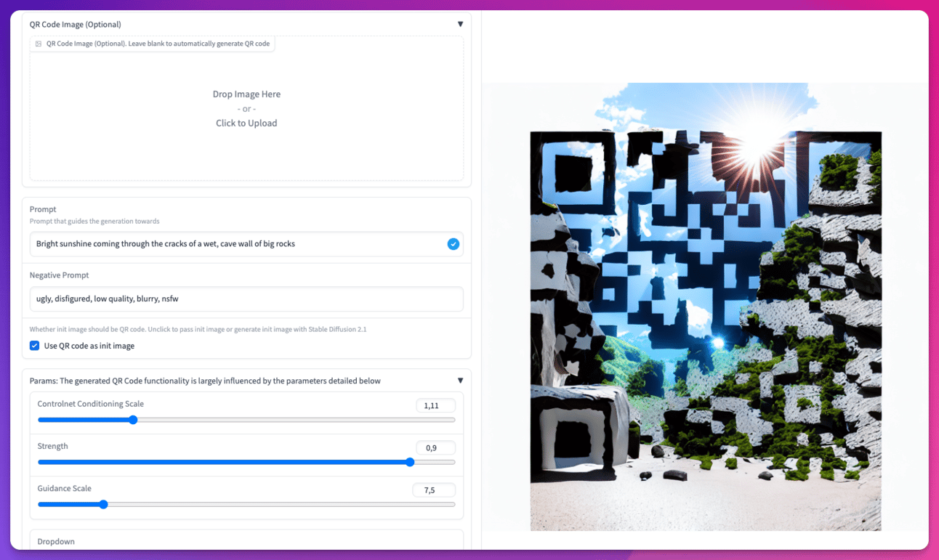Click the Click to Upload text
939x560 pixels.
click(x=246, y=123)
